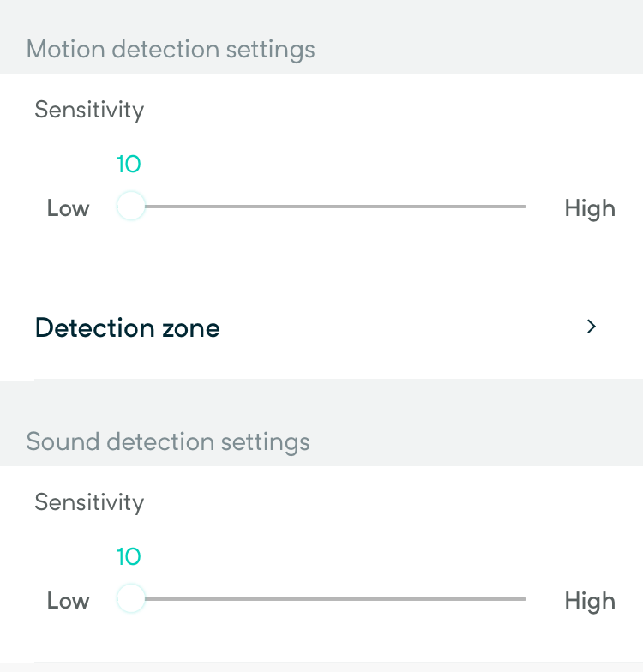Click the motion sensitivity value 10

[129, 165]
